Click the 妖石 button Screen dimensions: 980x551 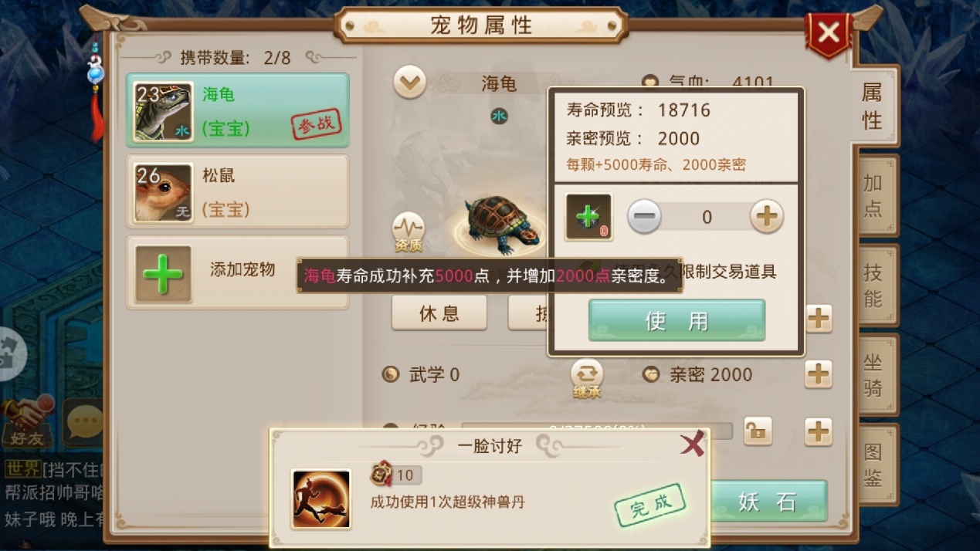[x=767, y=502]
